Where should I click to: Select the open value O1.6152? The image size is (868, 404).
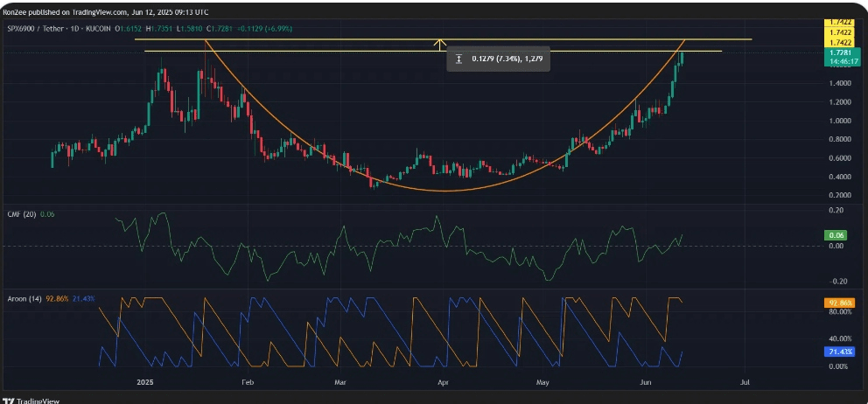127,28
